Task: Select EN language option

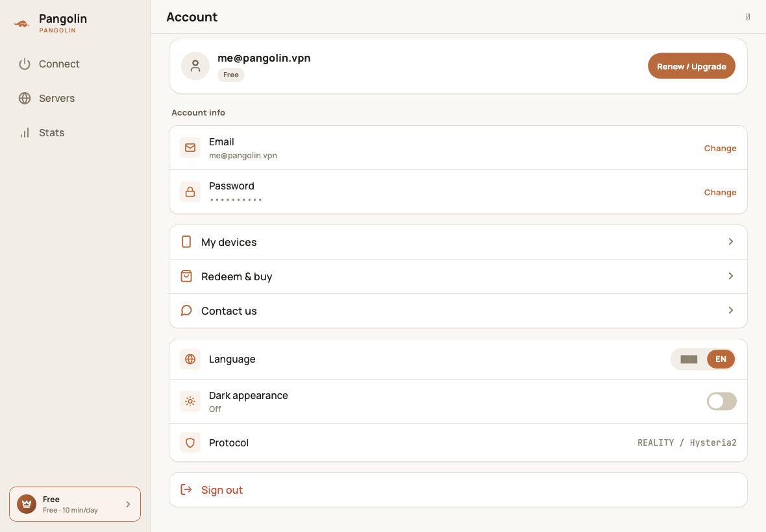Action: [721, 359]
